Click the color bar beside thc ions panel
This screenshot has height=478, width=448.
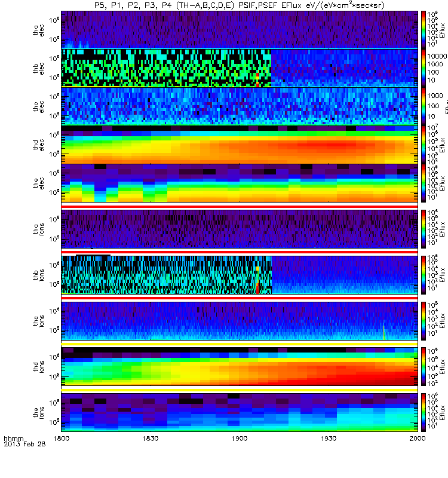tap(424, 321)
